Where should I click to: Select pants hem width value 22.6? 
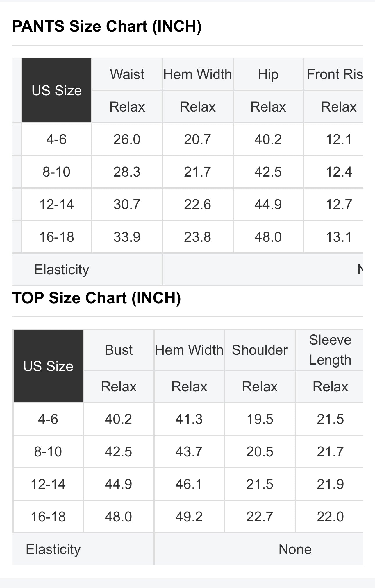(197, 205)
